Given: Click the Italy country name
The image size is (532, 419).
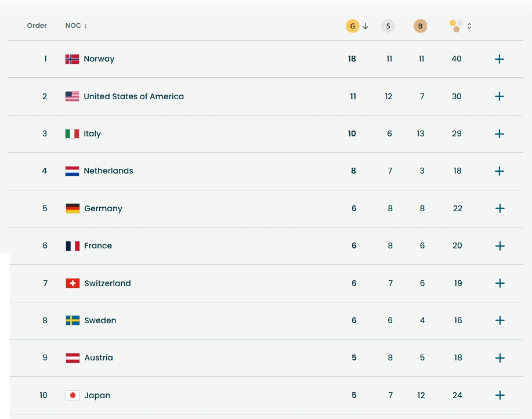Looking at the screenshot, I should coord(92,134).
